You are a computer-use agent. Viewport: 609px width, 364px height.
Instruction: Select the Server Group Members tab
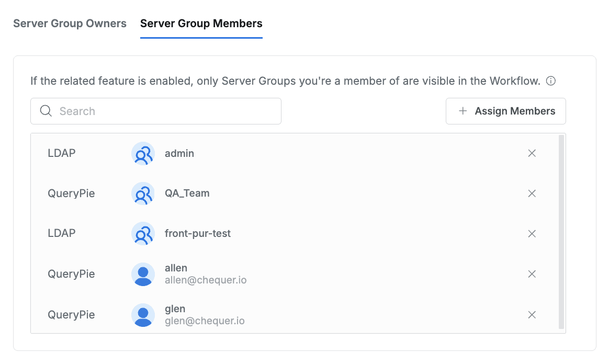(x=201, y=24)
